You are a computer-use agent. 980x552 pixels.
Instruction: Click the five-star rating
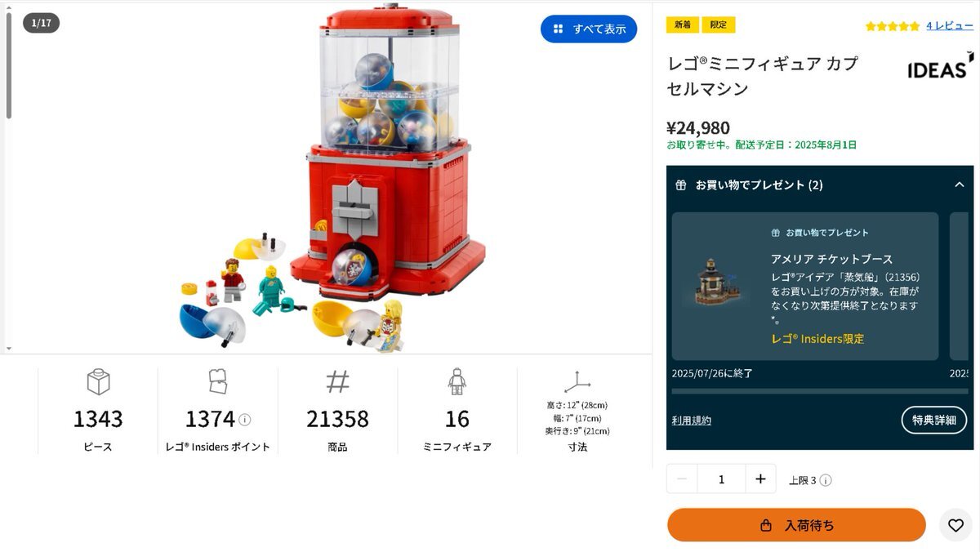[893, 26]
